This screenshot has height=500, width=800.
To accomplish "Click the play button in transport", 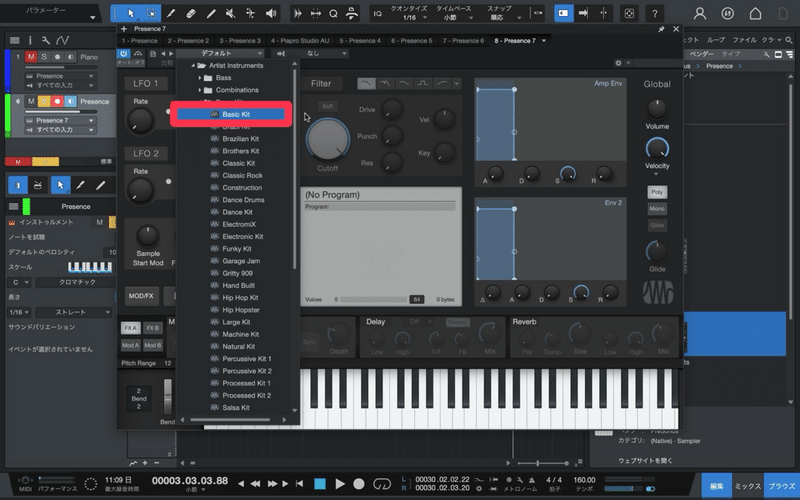I will click(x=340, y=484).
